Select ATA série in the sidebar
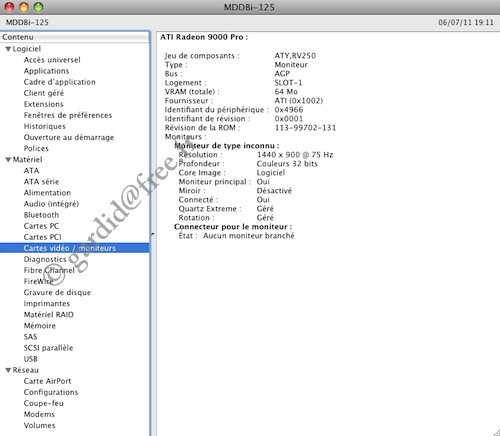 [x=41, y=182]
